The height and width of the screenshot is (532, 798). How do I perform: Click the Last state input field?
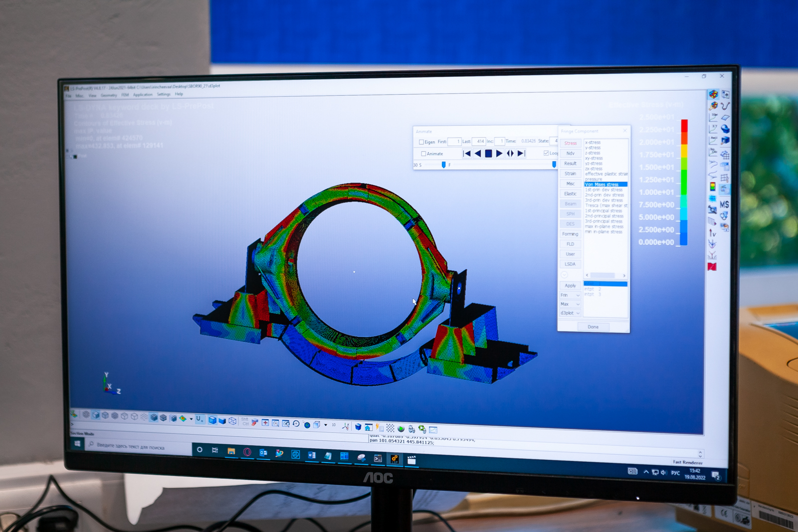click(479, 142)
